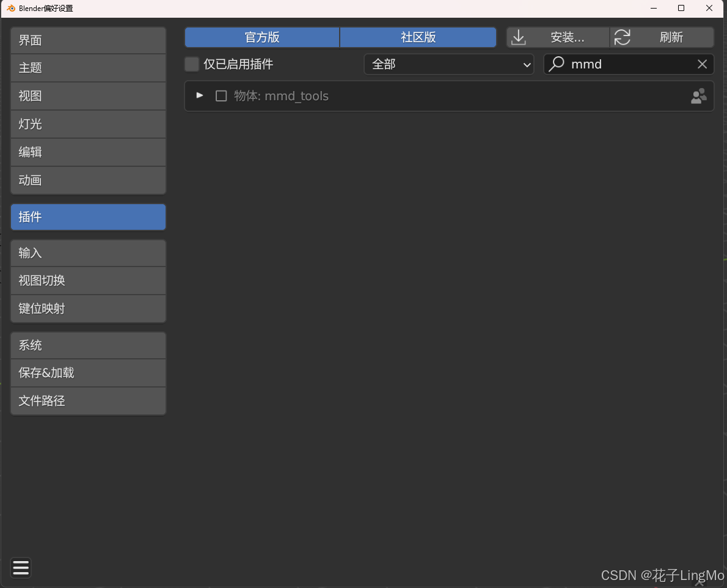This screenshot has width=727, height=588.
Task: Select the 动画 tab
Action: [88, 180]
